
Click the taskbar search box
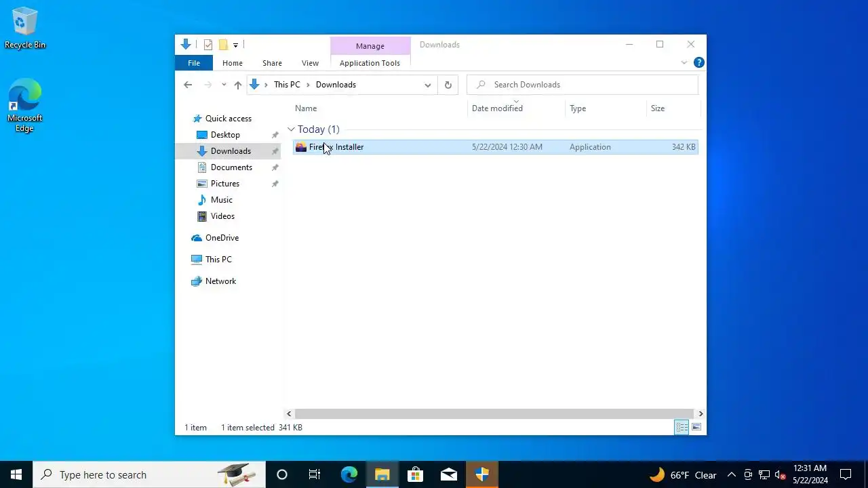149,474
